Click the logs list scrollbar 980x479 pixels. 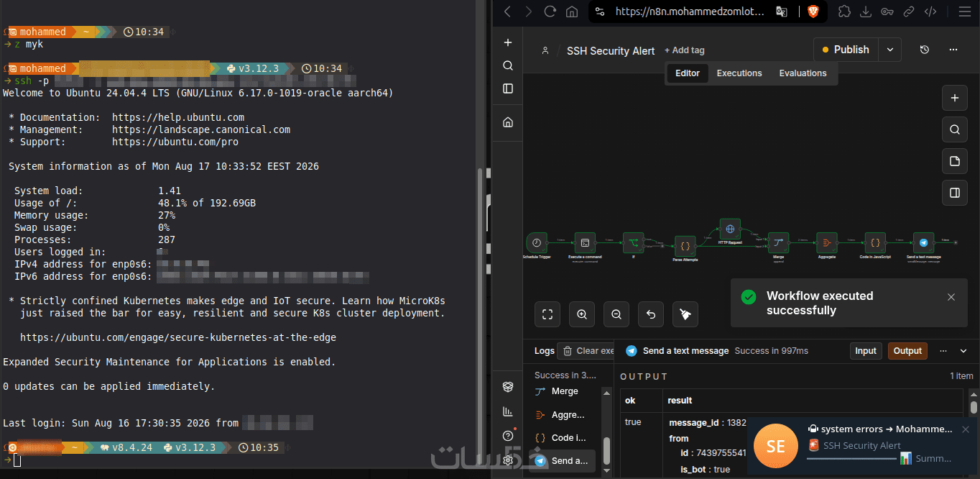click(607, 450)
